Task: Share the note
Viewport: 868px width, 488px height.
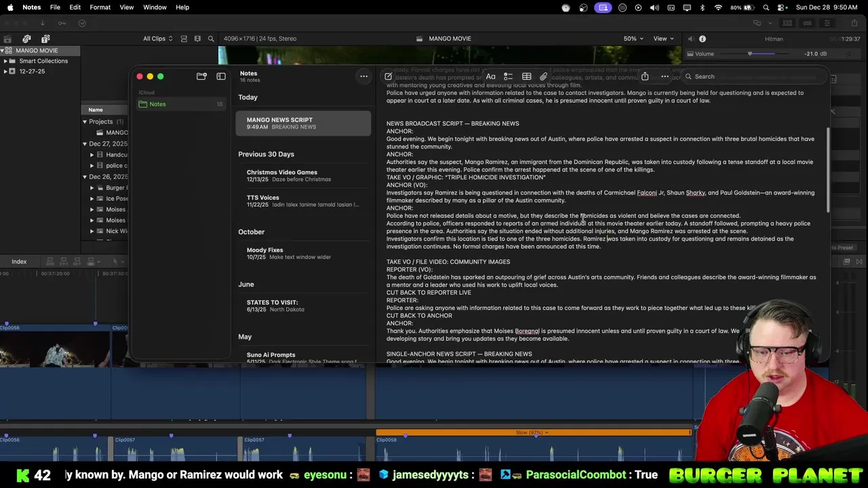Action: [645, 77]
